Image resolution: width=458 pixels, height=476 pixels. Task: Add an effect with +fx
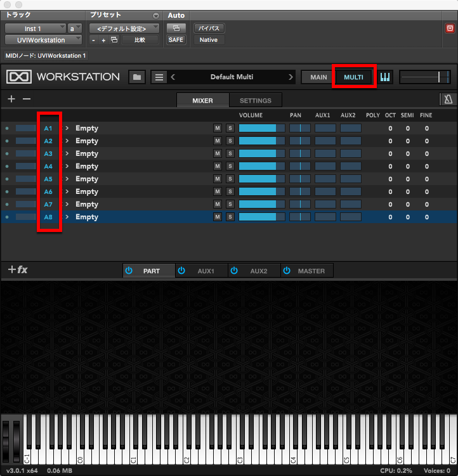point(18,269)
